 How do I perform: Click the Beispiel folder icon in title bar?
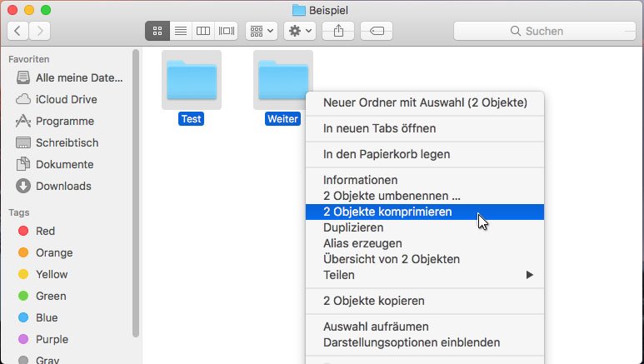click(x=298, y=10)
